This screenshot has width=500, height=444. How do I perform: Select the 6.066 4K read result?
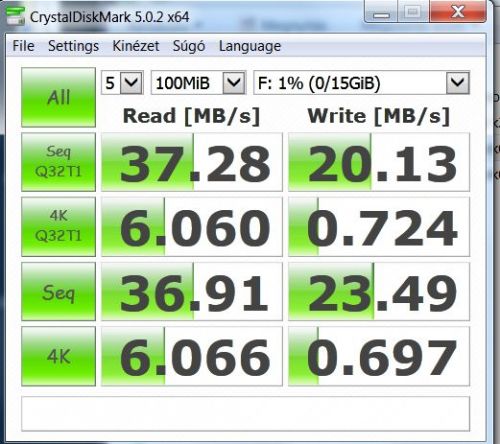(192, 357)
